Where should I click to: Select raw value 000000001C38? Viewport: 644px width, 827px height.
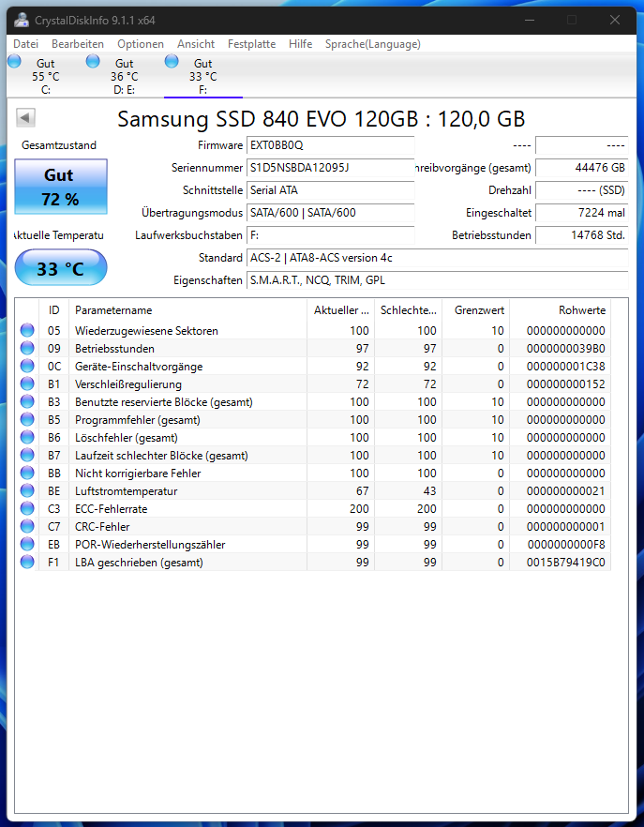[566, 367]
